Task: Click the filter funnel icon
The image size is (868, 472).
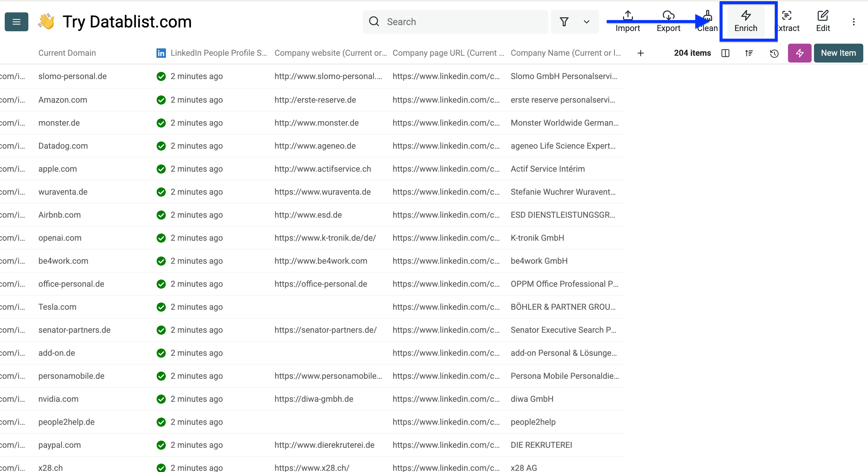Action: coord(564,22)
